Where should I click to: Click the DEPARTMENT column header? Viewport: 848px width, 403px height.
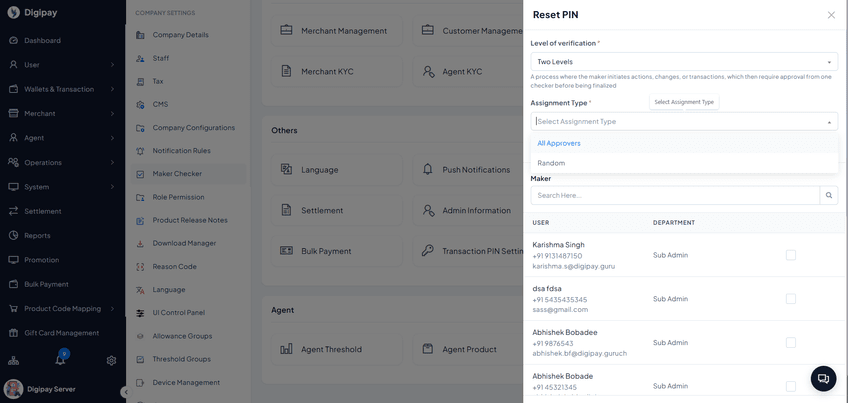674,223
